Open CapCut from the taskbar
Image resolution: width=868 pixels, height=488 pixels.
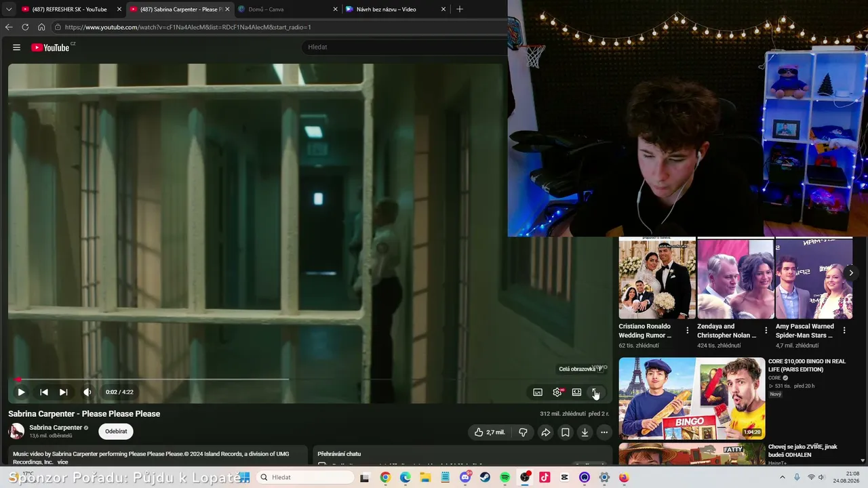565,477
